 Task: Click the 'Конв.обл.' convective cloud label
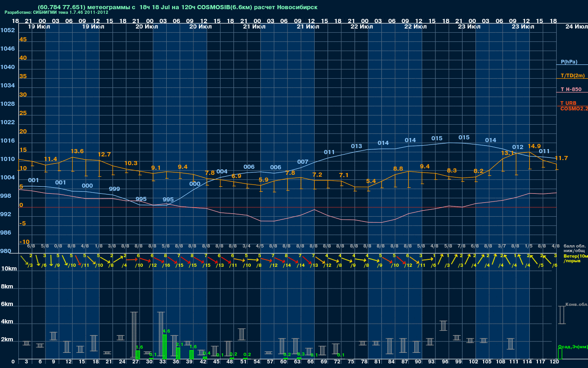(x=577, y=305)
